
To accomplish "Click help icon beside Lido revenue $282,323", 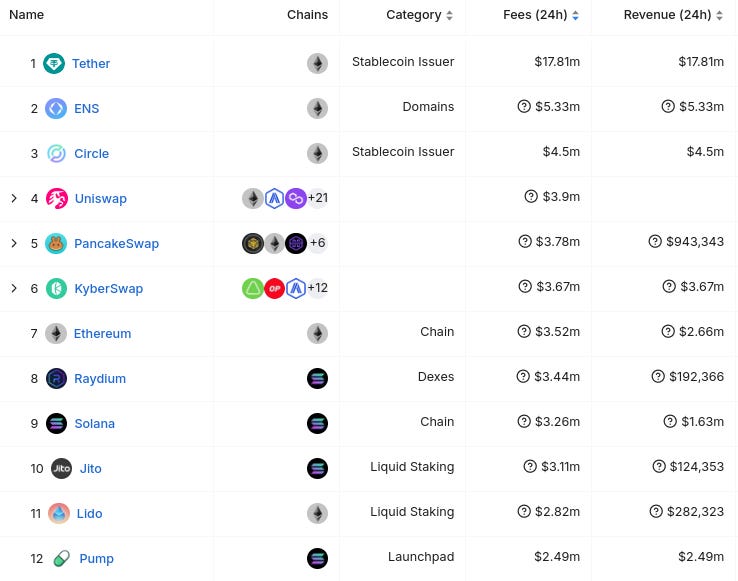I will pos(656,511).
